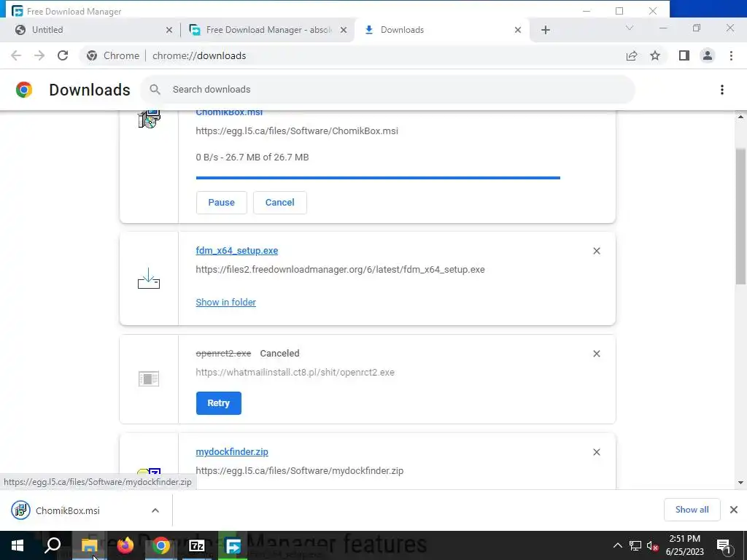Screen dimensions: 747x560
Task: Show fdm_x64_setup.exe in folder
Action: coord(226,303)
